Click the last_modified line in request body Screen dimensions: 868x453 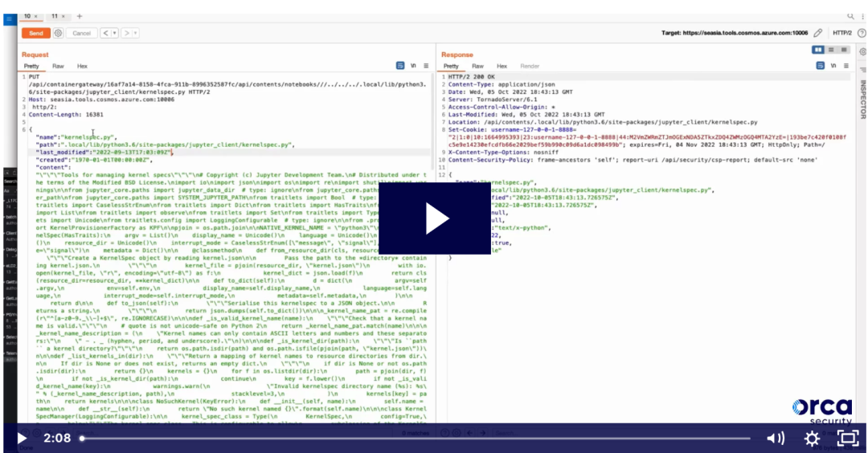pyautogui.click(x=104, y=152)
